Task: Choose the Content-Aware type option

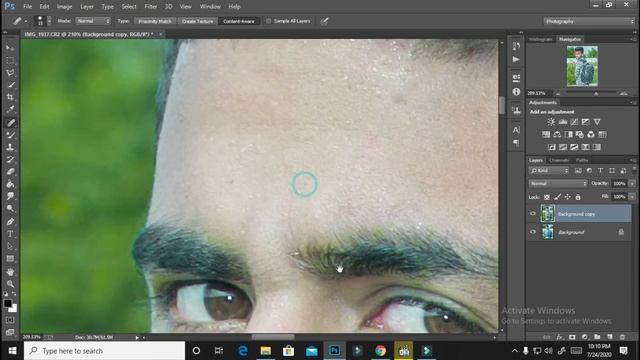Action: point(239,21)
